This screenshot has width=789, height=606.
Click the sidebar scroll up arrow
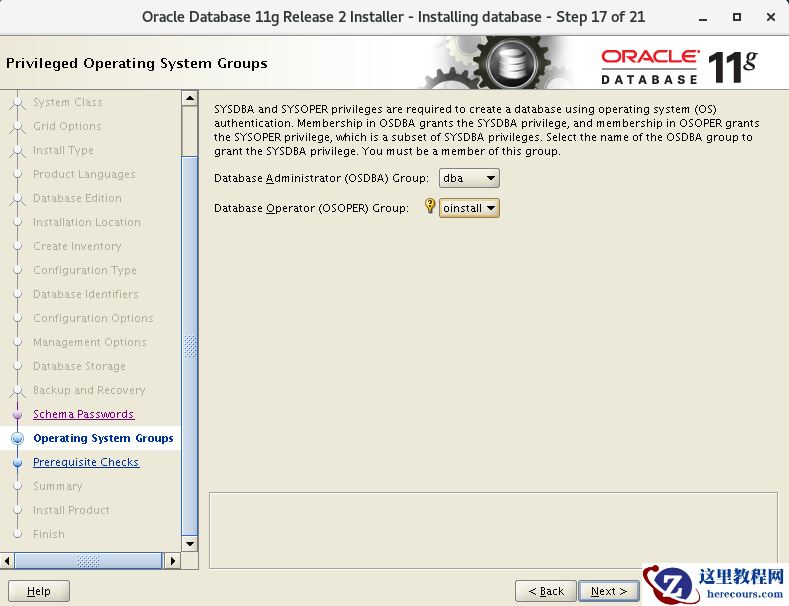click(190, 98)
